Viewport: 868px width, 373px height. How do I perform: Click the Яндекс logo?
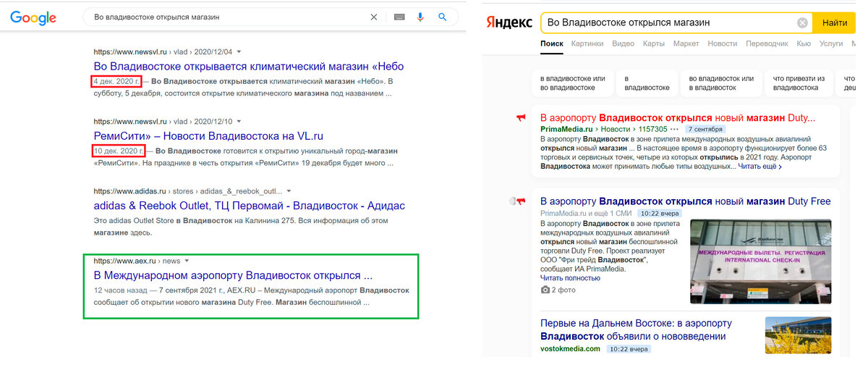tap(509, 22)
